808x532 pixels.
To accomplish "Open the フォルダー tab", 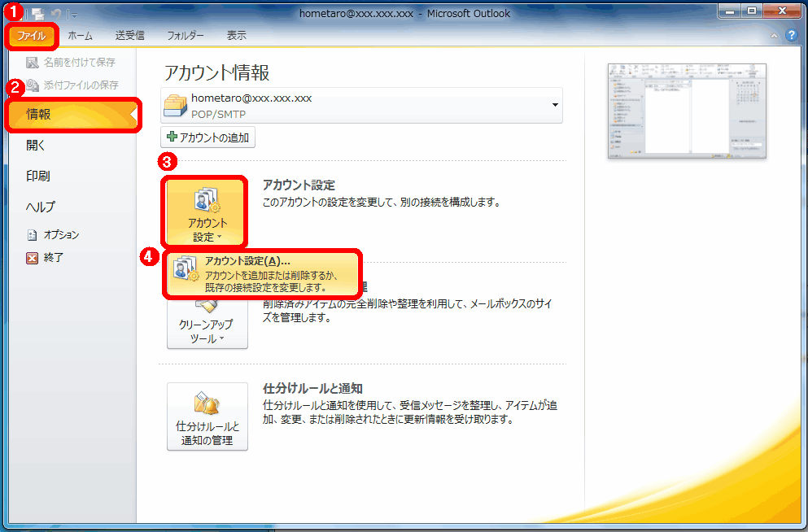I will pyautogui.click(x=185, y=36).
